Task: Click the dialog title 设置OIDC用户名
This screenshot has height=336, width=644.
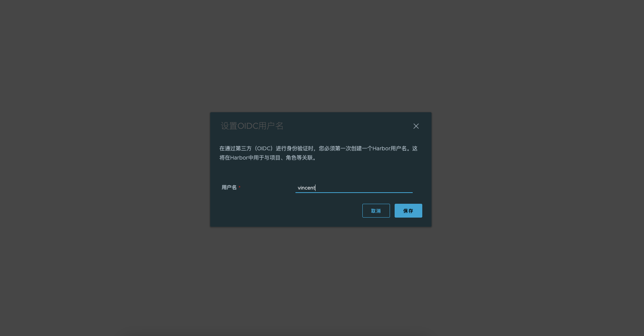Action: coord(252,126)
